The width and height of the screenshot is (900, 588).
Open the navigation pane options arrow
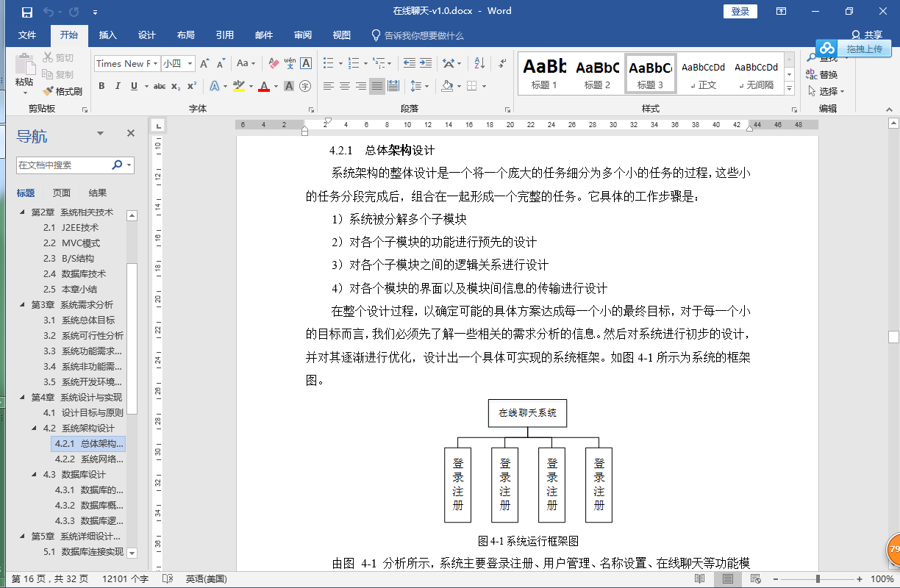[101, 134]
